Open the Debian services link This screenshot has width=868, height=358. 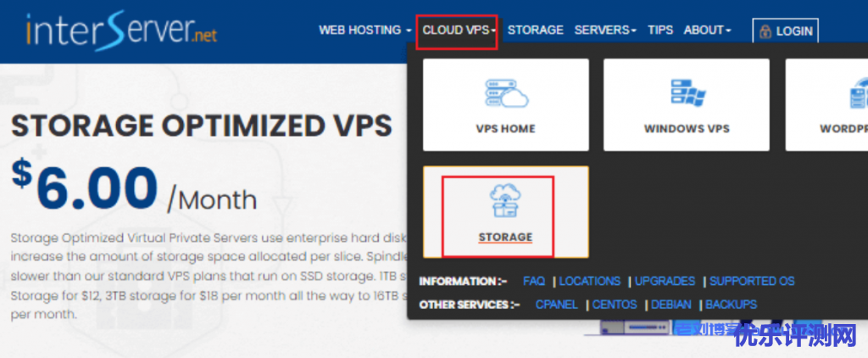(x=671, y=305)
